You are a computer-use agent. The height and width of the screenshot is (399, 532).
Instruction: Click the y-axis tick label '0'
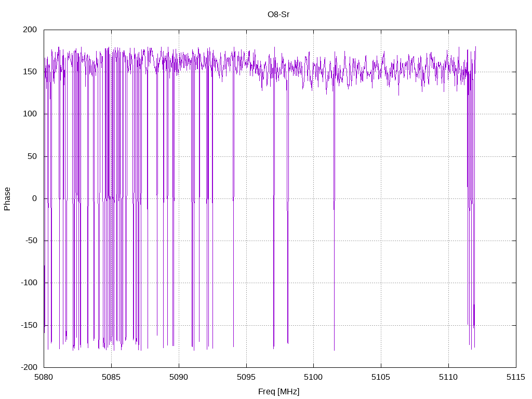click(x=35, y=198)
